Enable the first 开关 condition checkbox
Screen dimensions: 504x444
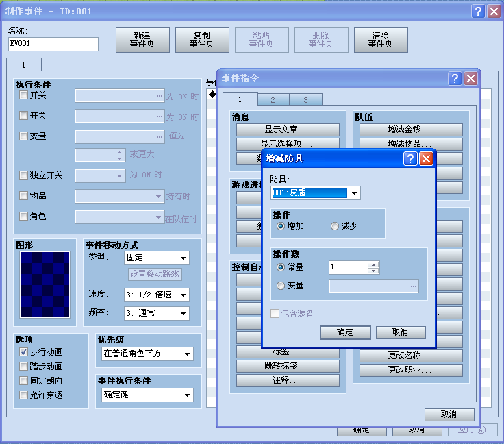pos(23,95)
